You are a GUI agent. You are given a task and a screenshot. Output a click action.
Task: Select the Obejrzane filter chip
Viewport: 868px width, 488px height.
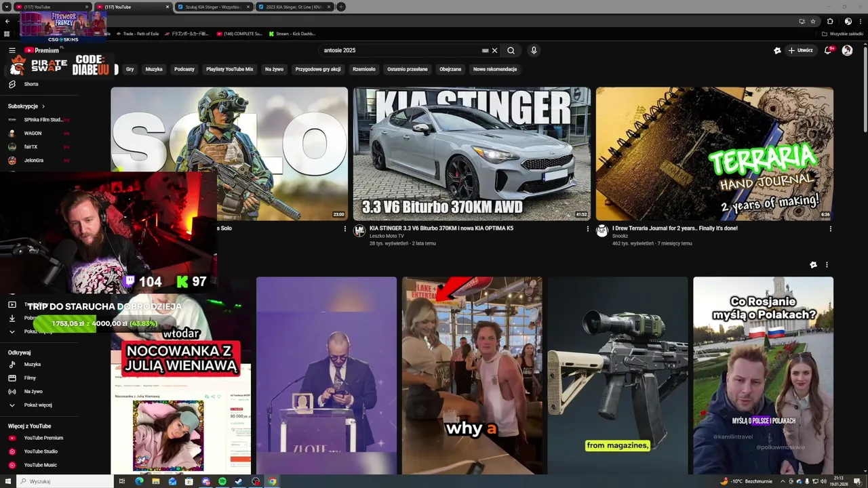point(450,69)
